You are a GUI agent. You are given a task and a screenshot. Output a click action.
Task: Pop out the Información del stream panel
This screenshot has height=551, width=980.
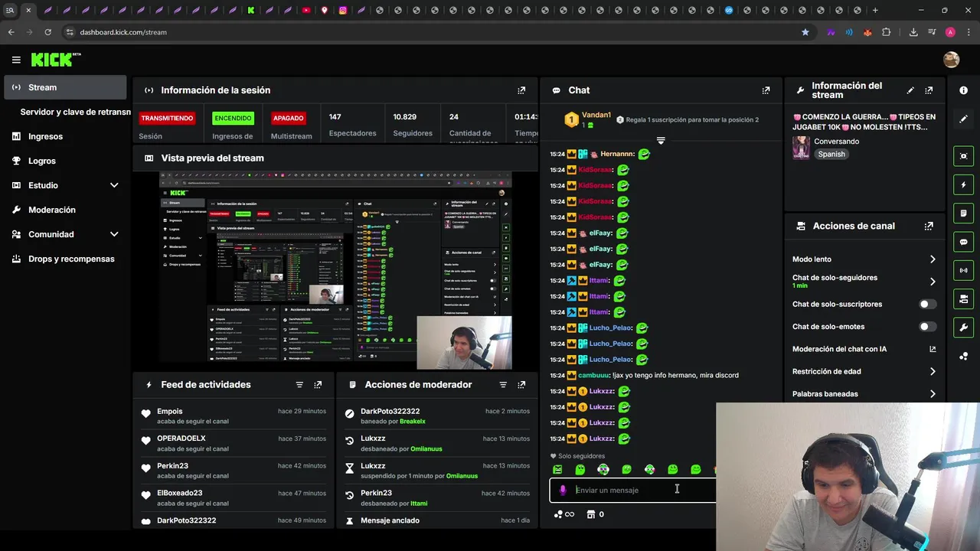tap(929, 90)
